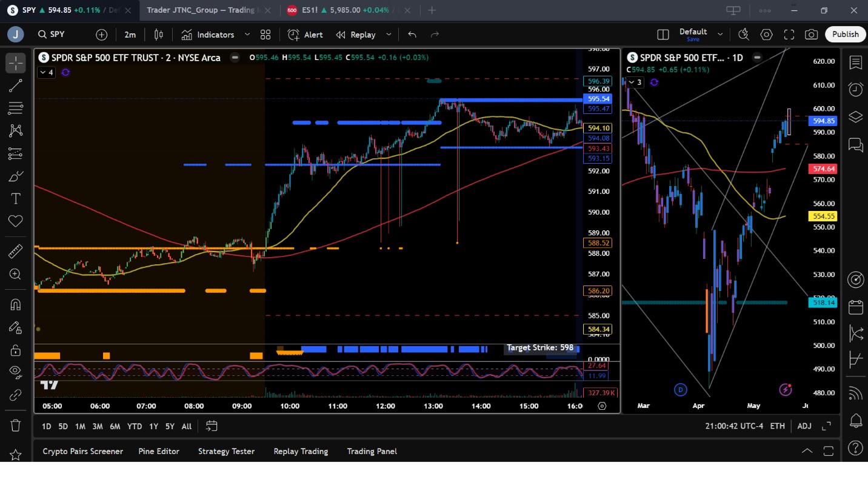
Task: Open the watchlist panel in right sidebar
Action: coord(855,63)
